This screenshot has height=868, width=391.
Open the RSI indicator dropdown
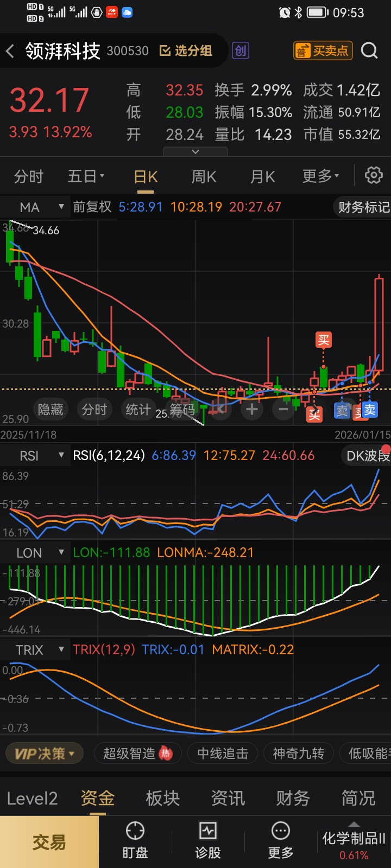[35, 456]
